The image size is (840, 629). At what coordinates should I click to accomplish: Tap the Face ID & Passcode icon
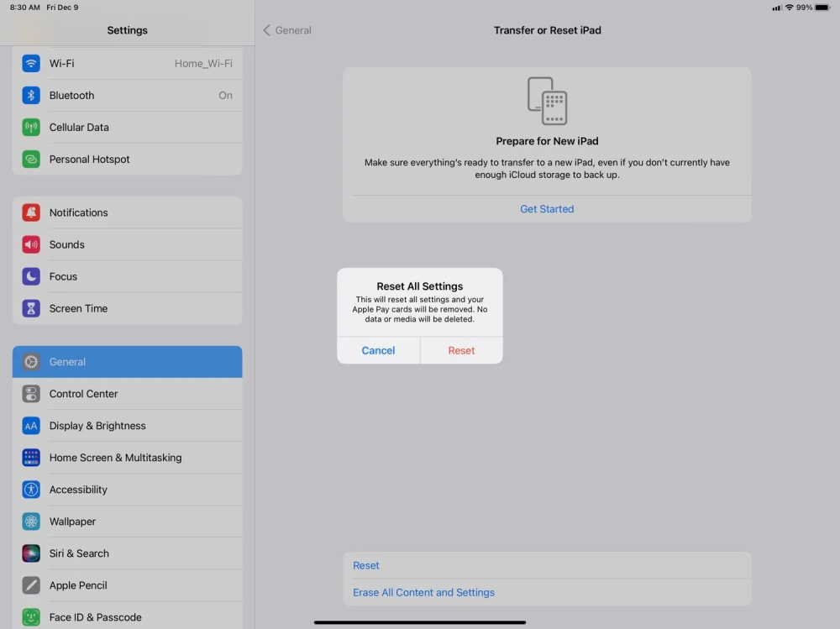click(x=31, y=616)
